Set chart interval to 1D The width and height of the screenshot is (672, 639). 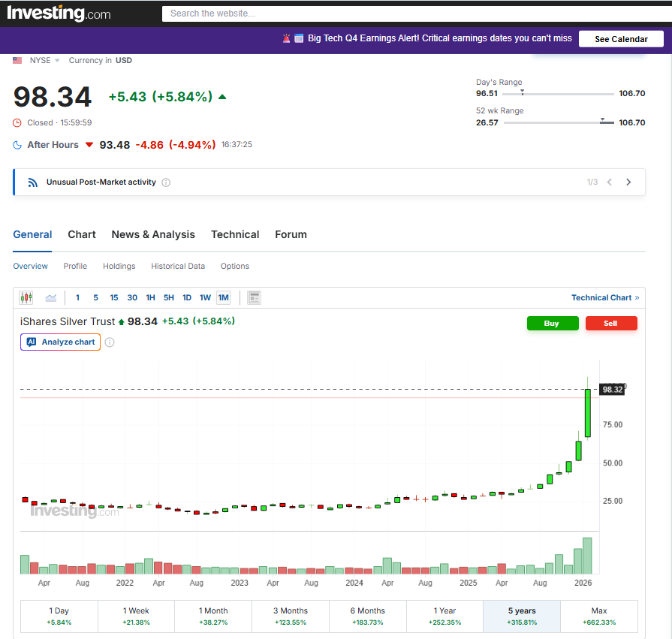[187, 297]
